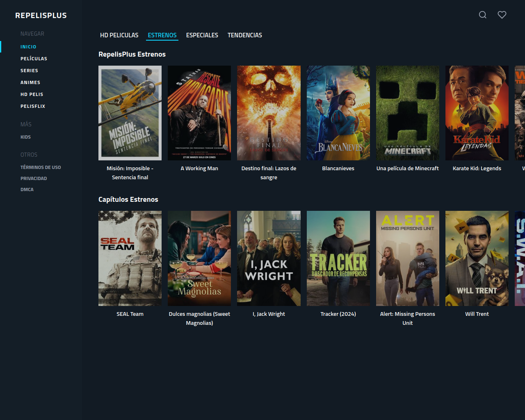Click the 'A Working Man' title
Image resolution: width=525 pixels, height=420 pixels.
coord(199,168)
